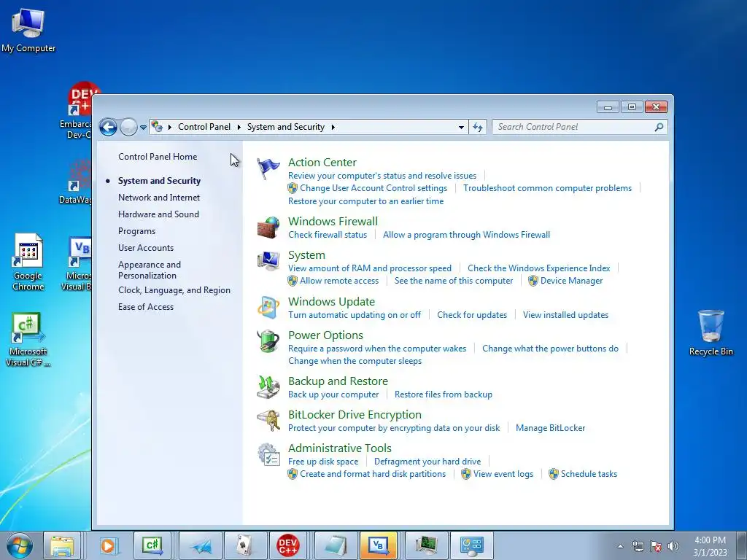747x560 pixels.
Task: Click Change what the power buttons do
Action: point(550,349)
